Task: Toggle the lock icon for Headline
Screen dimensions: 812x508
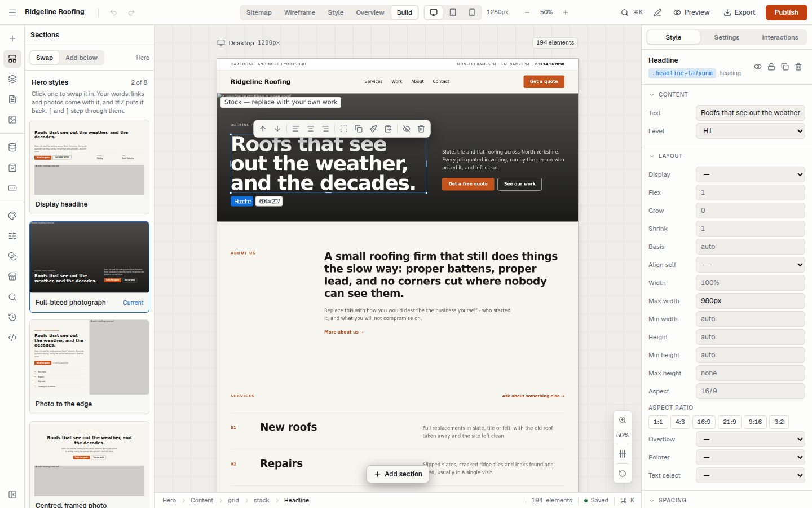Action: 771,67
